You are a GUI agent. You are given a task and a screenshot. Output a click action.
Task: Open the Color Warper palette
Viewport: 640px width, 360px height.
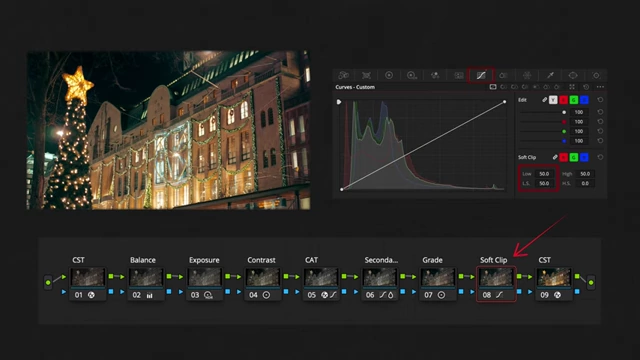click(527, 75)
